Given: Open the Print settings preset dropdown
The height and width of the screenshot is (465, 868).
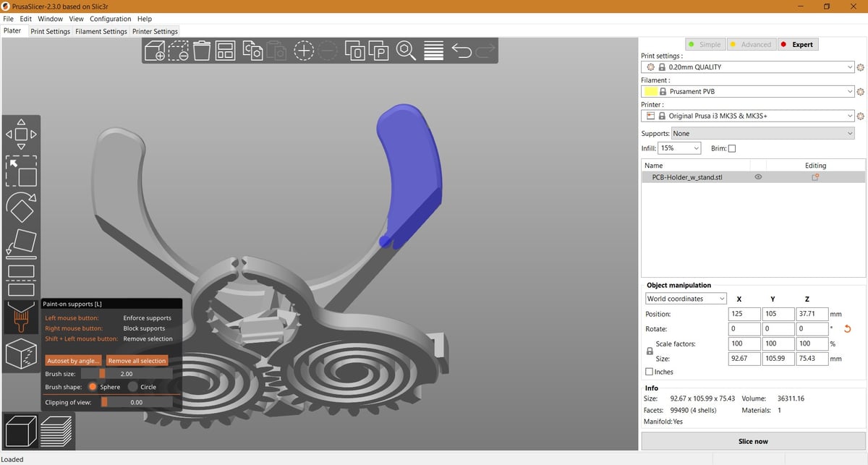Looking at the screenshot, I should click(747, 67).
